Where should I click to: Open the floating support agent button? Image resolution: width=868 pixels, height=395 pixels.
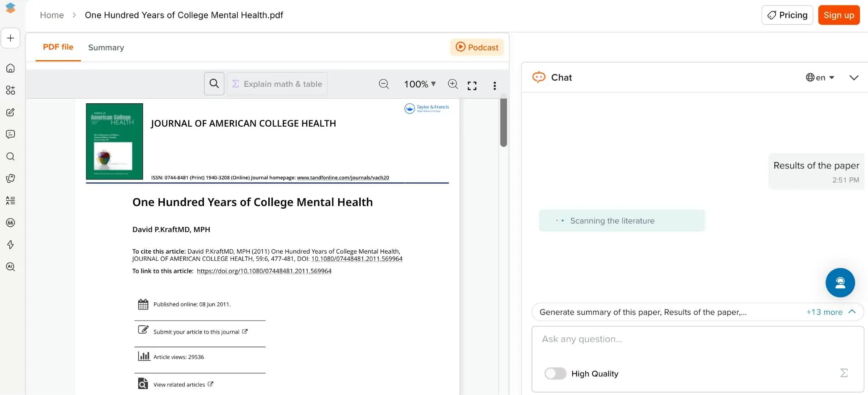(840, 283)
